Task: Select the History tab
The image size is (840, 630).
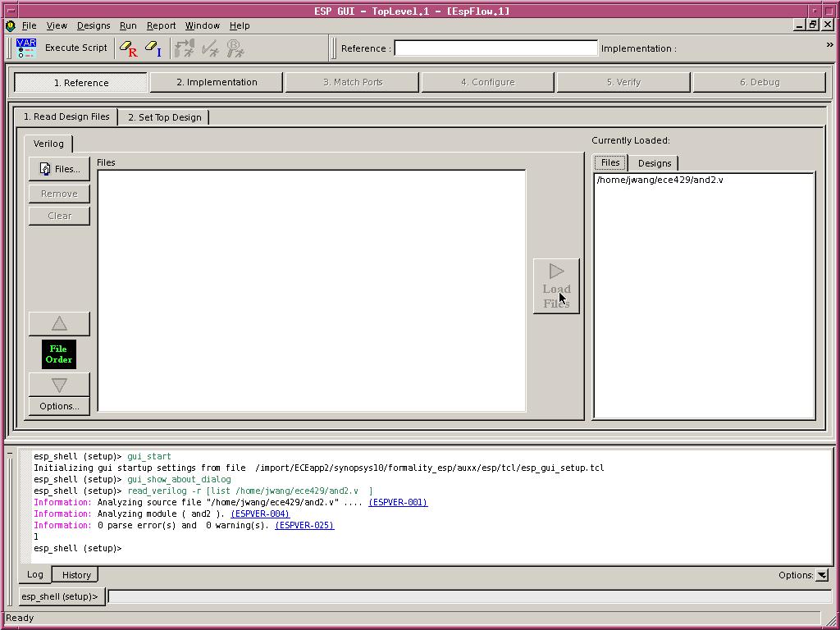Action: click(76, 575)
